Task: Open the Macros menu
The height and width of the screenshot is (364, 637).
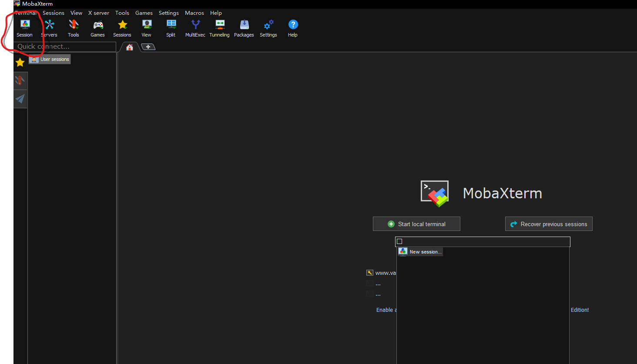Action: [194, 13]
